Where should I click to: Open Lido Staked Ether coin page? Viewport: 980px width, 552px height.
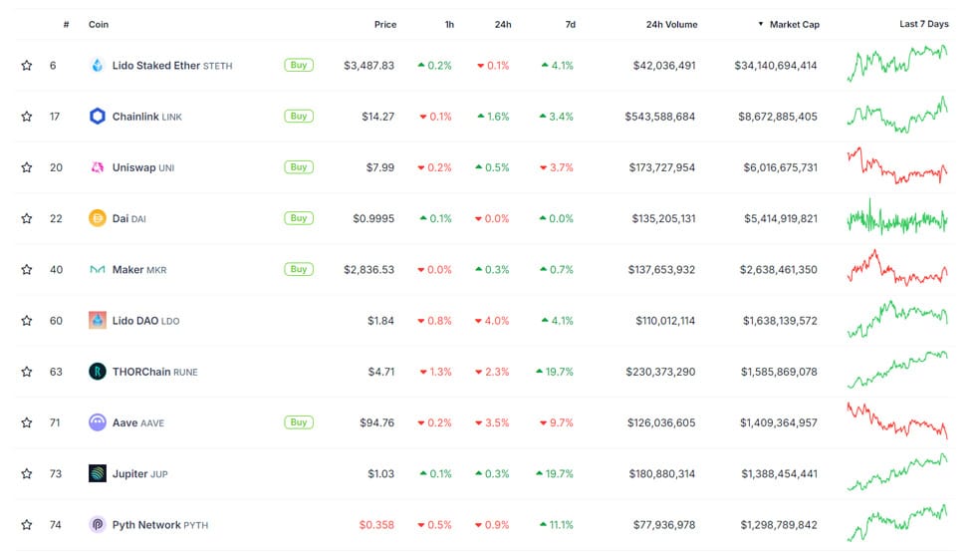[172, 66]
